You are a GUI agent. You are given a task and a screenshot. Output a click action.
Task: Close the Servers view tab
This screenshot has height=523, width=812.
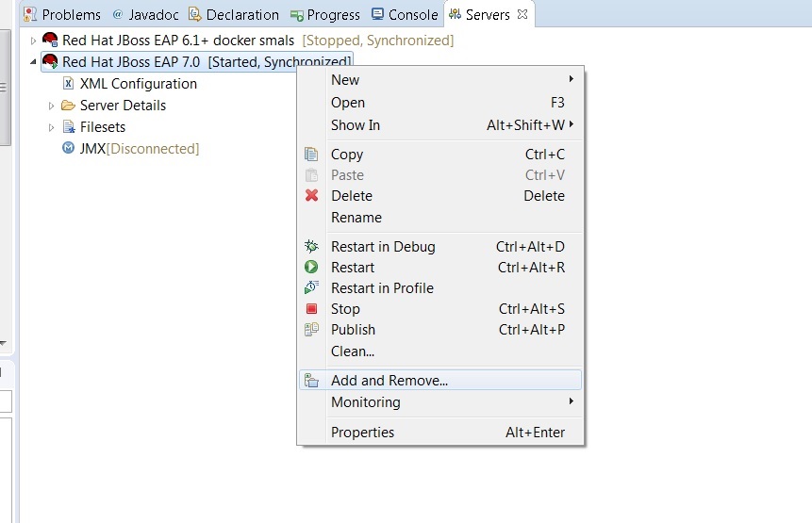pyautogui.click(x=522, y=14)
